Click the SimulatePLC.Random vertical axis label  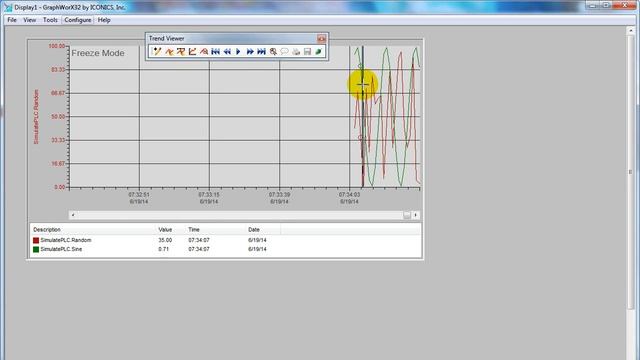click(36, 117)
